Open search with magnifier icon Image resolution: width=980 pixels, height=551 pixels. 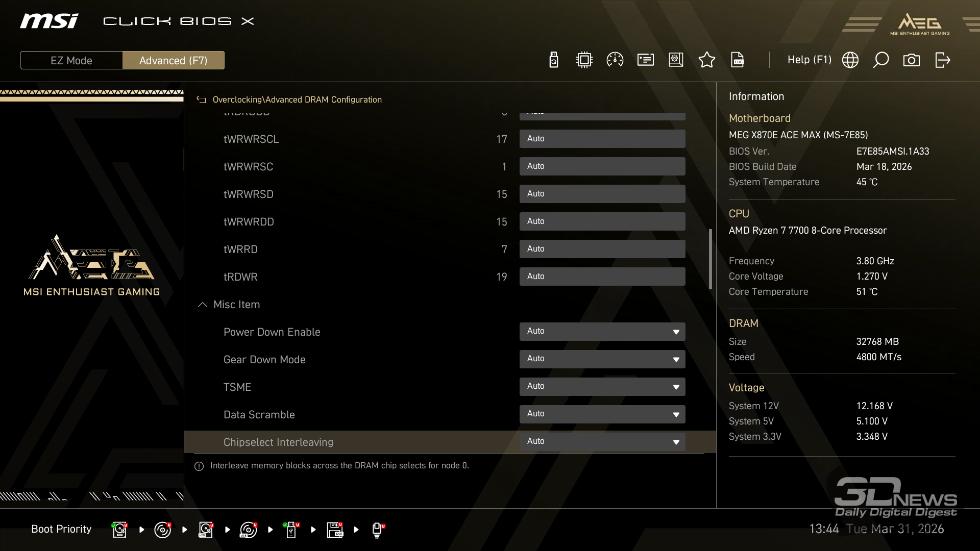(x=880, y=60)
